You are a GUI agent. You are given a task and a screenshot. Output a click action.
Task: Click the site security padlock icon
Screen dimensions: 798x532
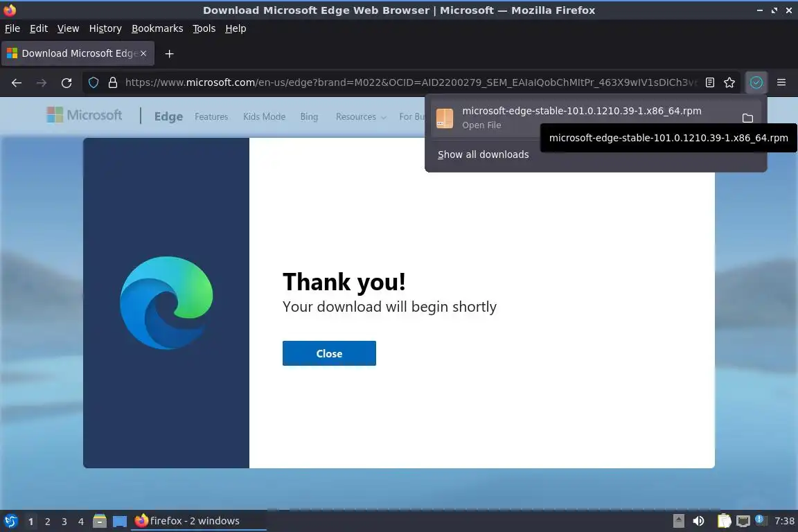(x=113, y=82)
